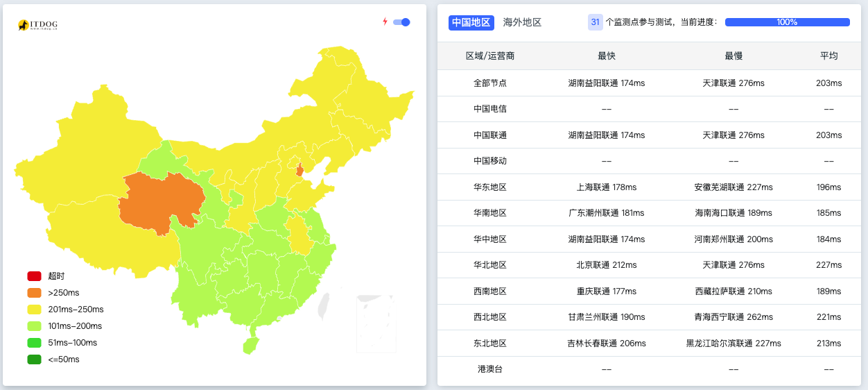Click the gray Taiwan island on map
868x390 pixels.
[324, 306]
